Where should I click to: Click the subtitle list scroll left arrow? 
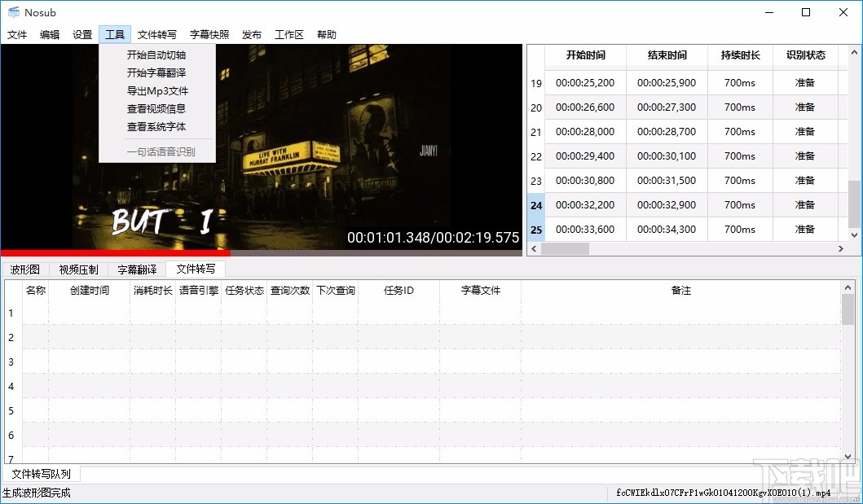click(x=533, y=249)
